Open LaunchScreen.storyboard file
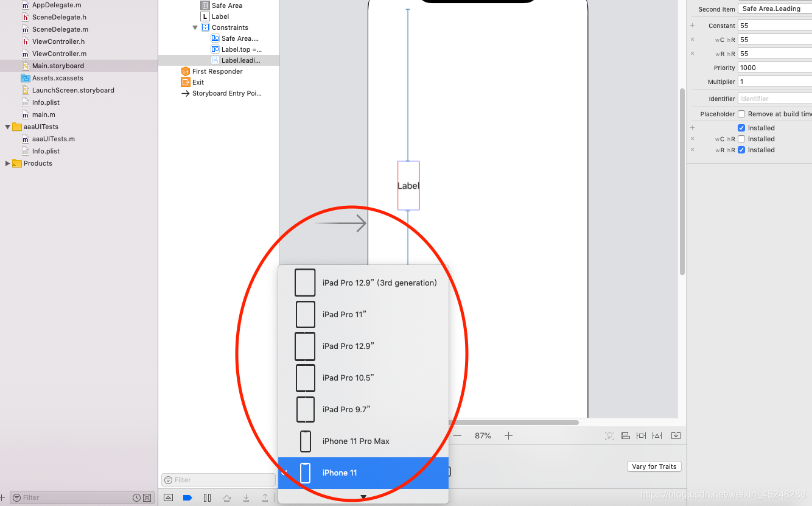The height and width of the screenshot is (506, 812). pyautogui.click(x=73, y=90)
